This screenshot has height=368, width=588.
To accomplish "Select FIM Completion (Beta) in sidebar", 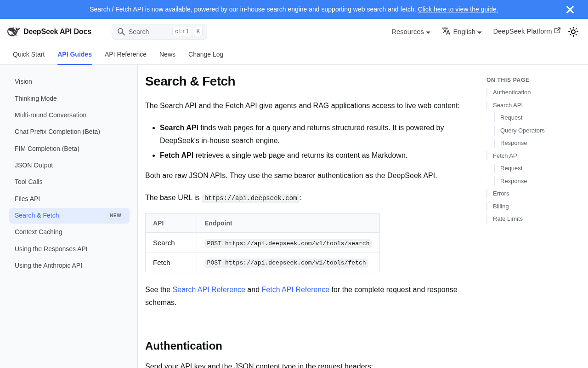I will (69, 149).
